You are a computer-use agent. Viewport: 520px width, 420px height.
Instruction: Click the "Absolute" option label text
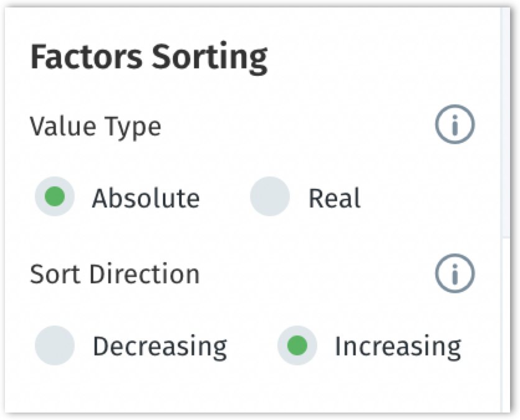point(146,198)
